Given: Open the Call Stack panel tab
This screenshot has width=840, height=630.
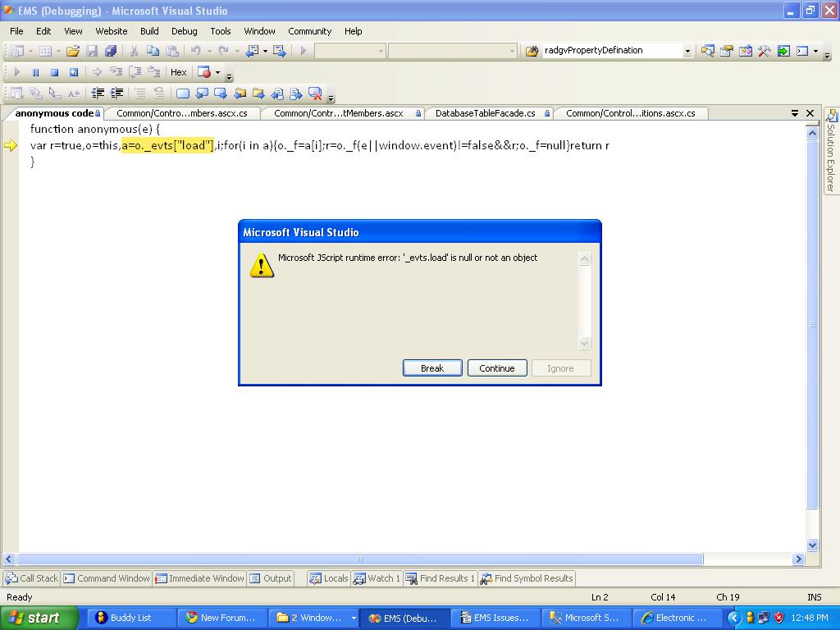Looking at the screenshot, I should 32,578.
